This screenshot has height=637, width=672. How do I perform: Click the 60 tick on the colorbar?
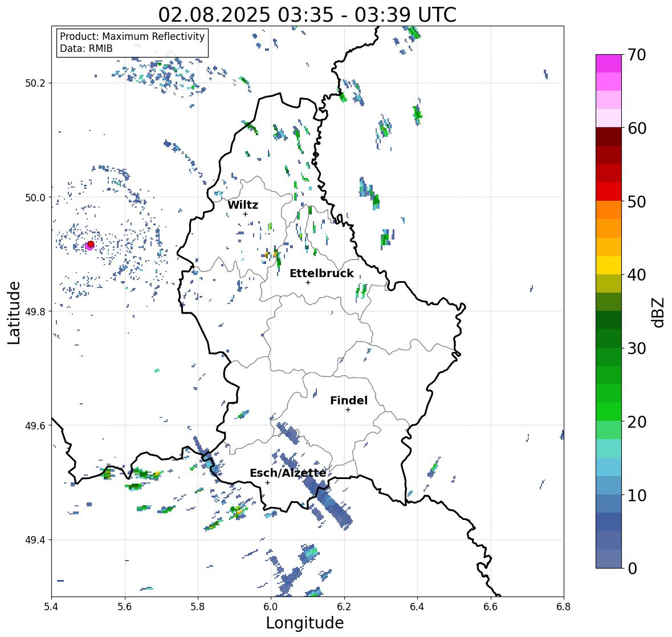tap(637, 128)
